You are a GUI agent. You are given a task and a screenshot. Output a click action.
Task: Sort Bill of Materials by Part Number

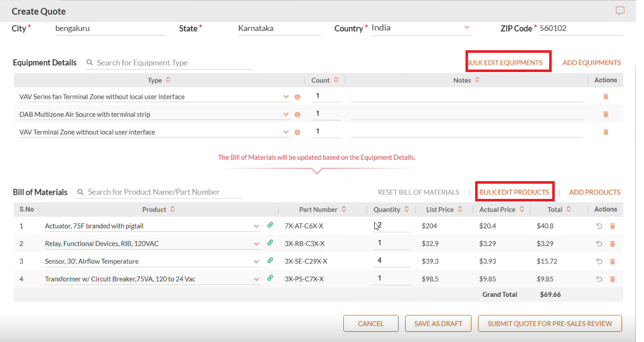pos(344,209)
